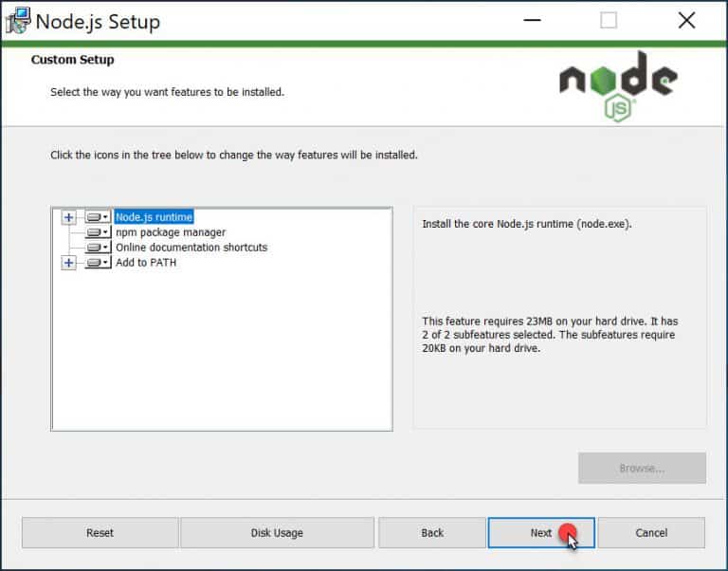Select npm package manager feature
Screen dimensions: 728x571
coord(171,232)
